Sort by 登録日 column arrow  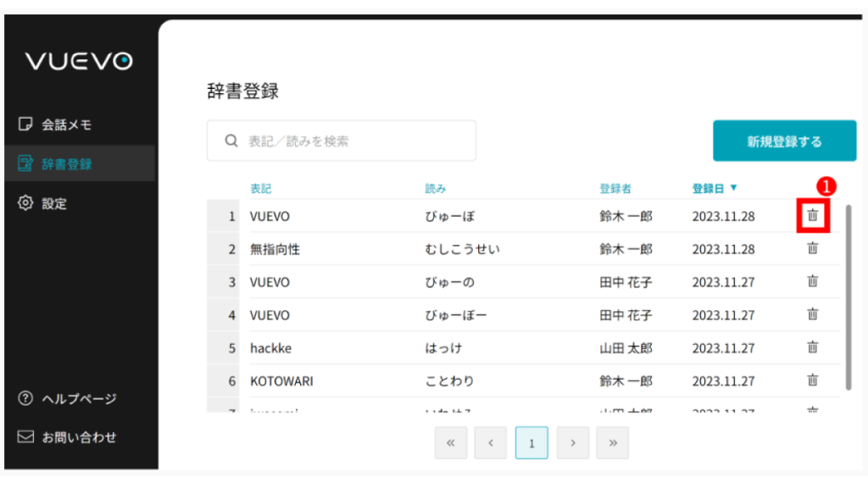733,188
